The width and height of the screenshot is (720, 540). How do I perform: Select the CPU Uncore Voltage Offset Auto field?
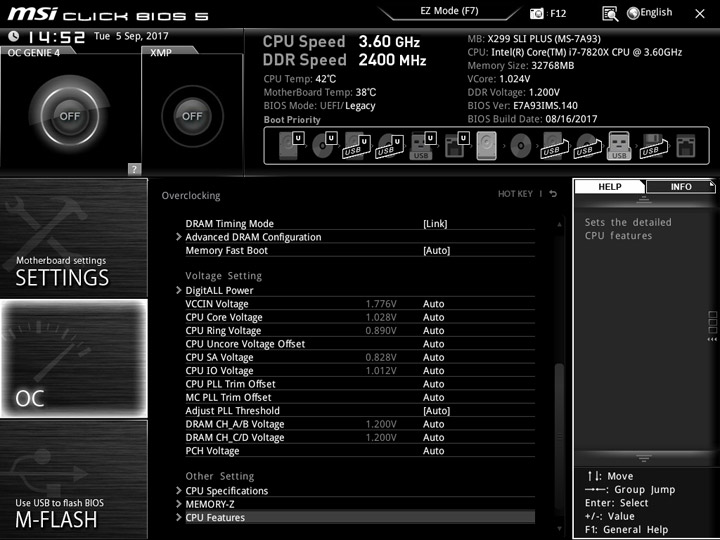tap(433, 343)
